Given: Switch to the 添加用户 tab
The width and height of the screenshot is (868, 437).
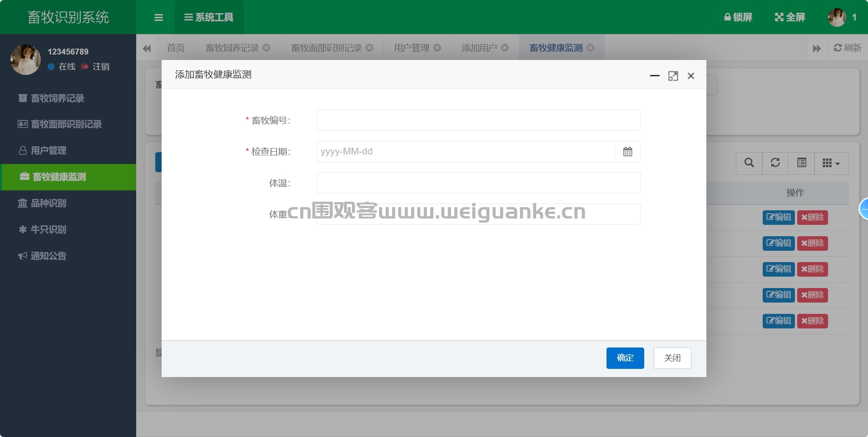Looking at the screenshot, I should pos(479,48).
